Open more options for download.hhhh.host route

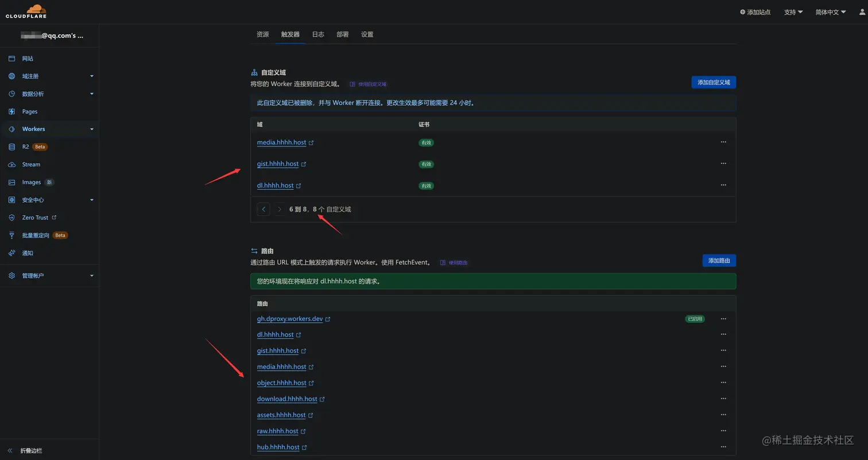coord(723,399)
